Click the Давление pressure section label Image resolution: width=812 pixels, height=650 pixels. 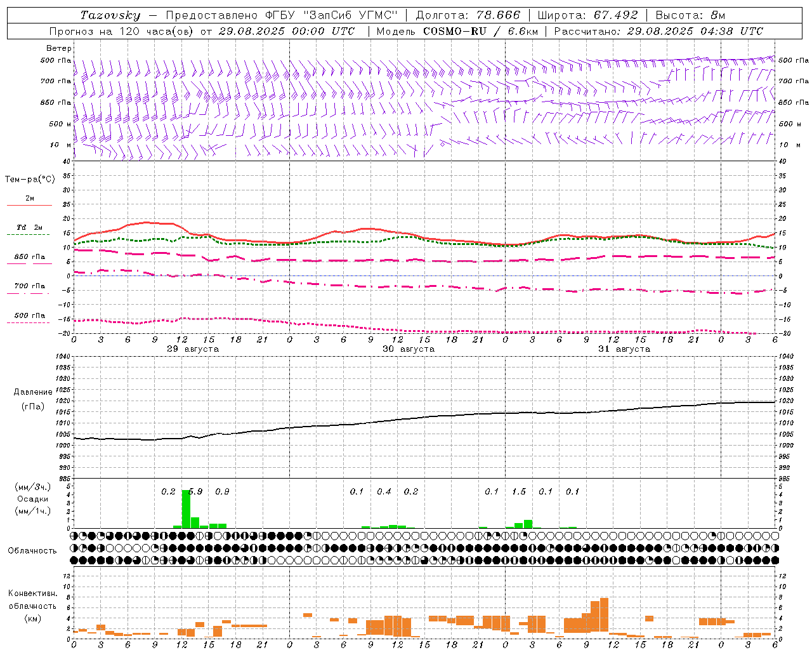(x=33, y=392)
